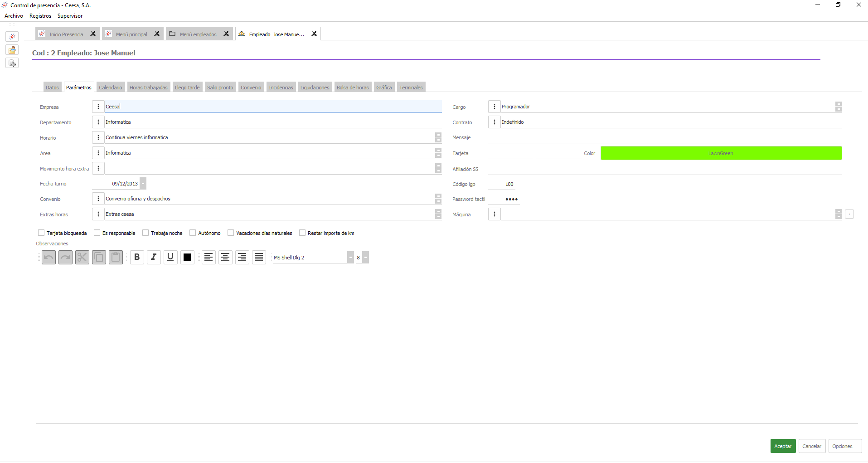Center align the observations text
This screenshot has height=463, width=868.
[225, 257]
